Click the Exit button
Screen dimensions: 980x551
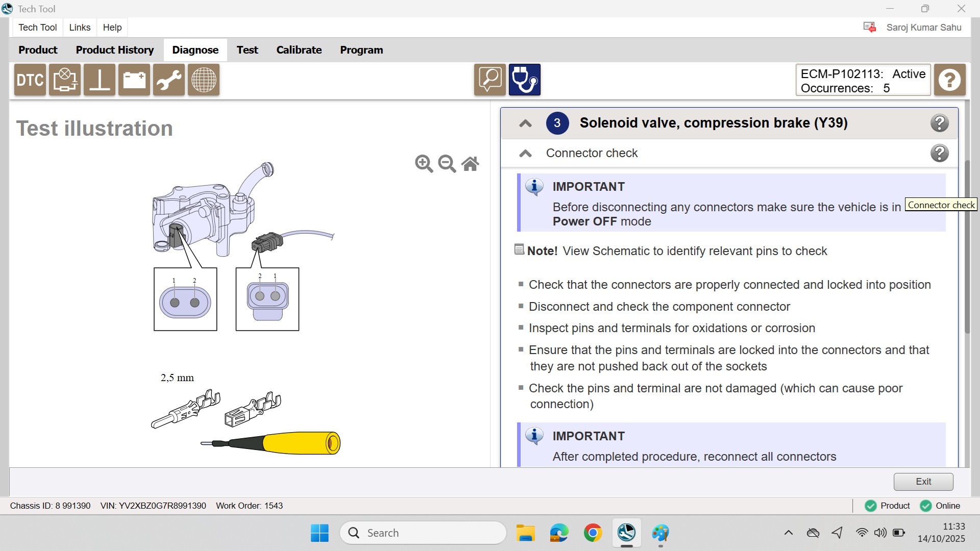pos(923,482)
